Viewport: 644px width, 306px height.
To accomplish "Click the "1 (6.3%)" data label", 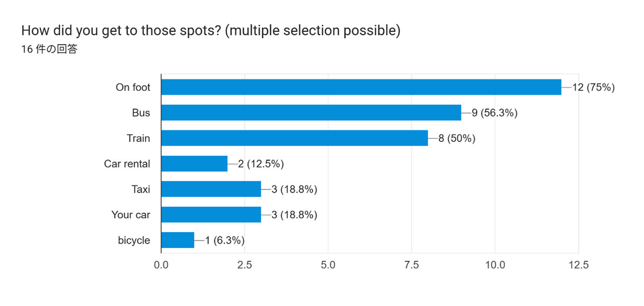I will 225,241.
